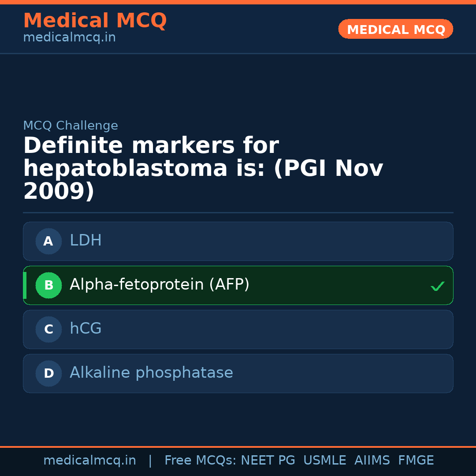Open the medicalmcq.in link under the title
This screenshot has width=476, height=476.
pos(69,37)
